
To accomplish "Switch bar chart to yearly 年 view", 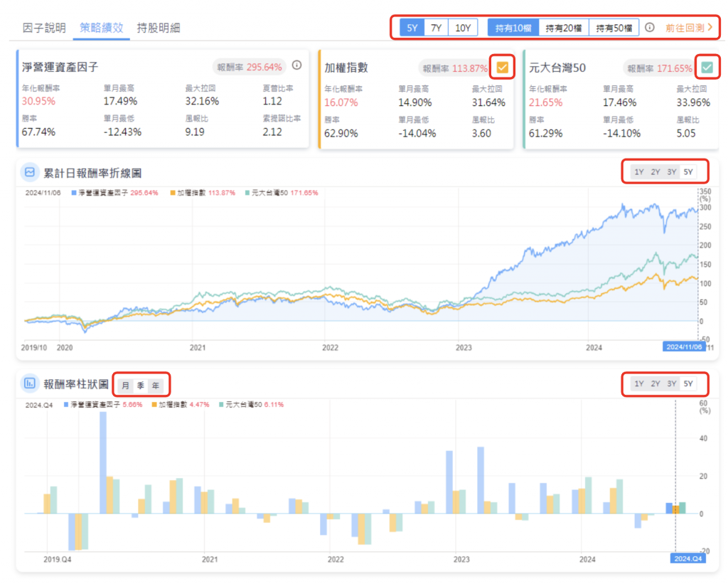I will pos(154,385).
